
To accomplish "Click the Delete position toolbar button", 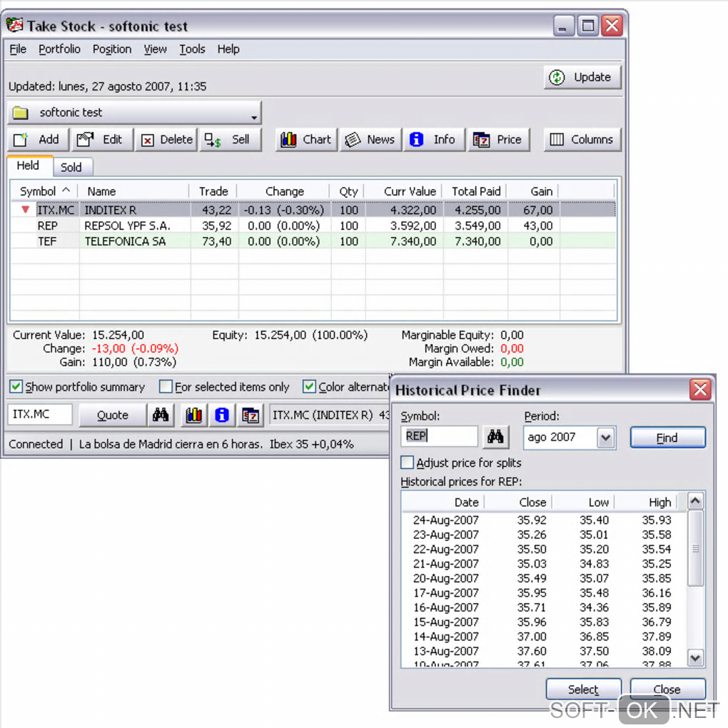I will click(x=166, y=139).
